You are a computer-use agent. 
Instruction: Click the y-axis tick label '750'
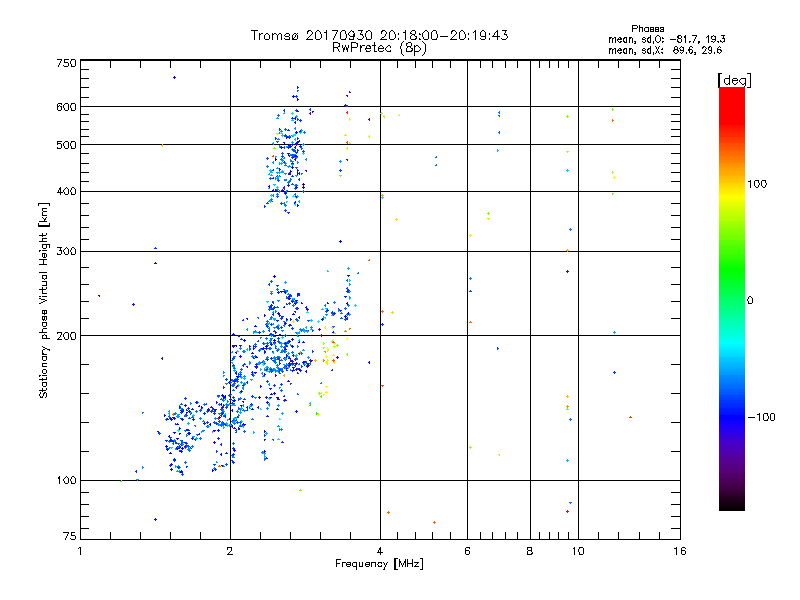tap(66, 63)
